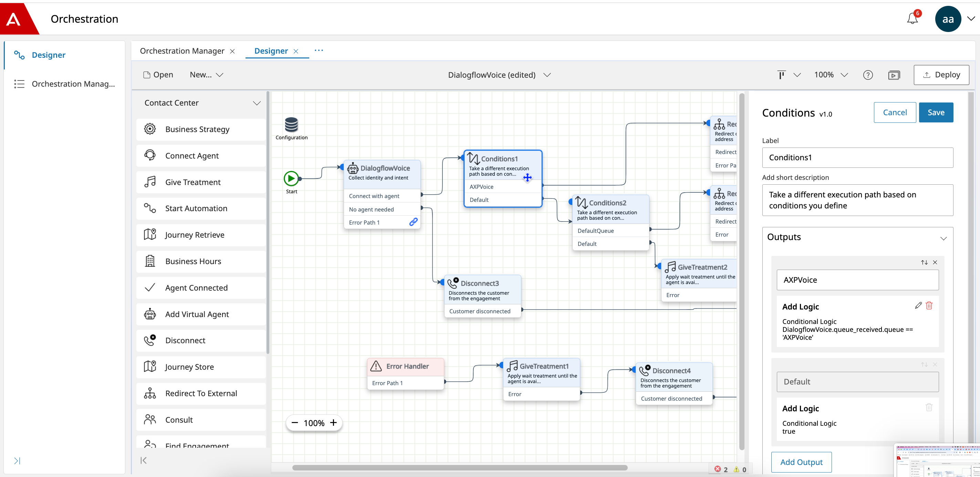Switch to the Orchestration Manager tab
The height and width of the screenshot is (477, 980).
pos(182,51)
